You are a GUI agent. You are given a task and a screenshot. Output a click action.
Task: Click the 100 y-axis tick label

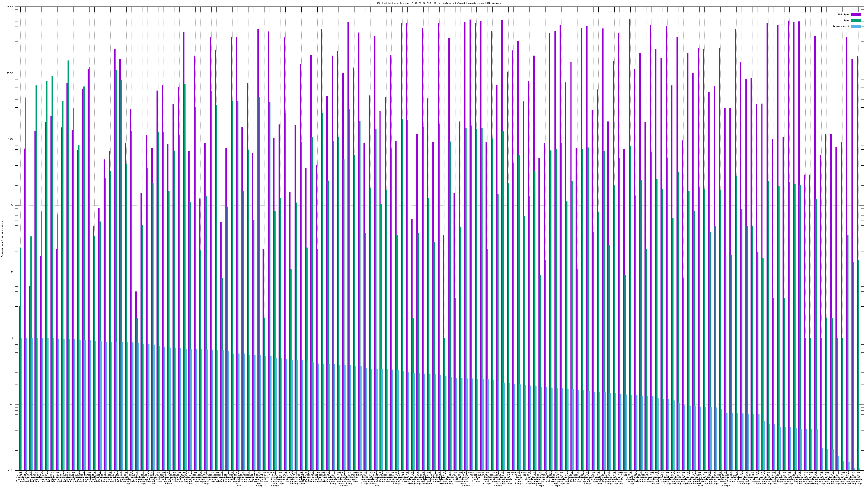click(12, 206)
